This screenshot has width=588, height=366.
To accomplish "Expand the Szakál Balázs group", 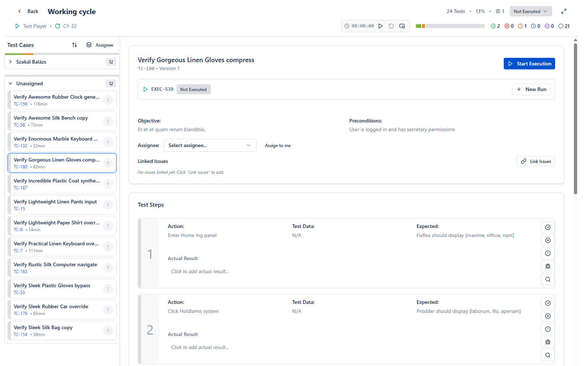I will [x=10, y=62].
